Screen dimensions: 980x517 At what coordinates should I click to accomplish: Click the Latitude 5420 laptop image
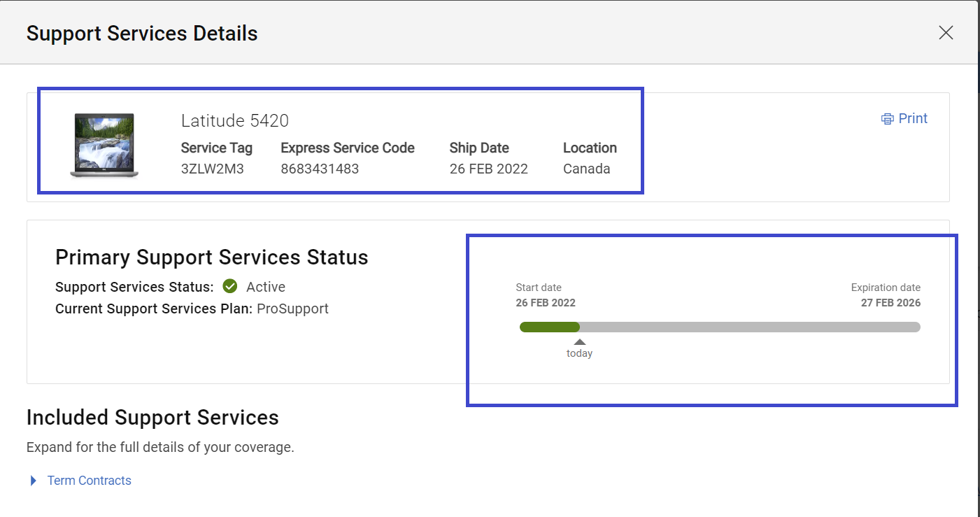(104, 145)
